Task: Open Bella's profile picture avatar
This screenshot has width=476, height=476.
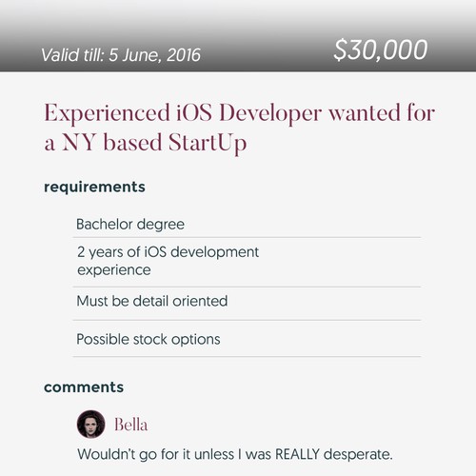Action: pyautogui.click(x=90, y=424)
